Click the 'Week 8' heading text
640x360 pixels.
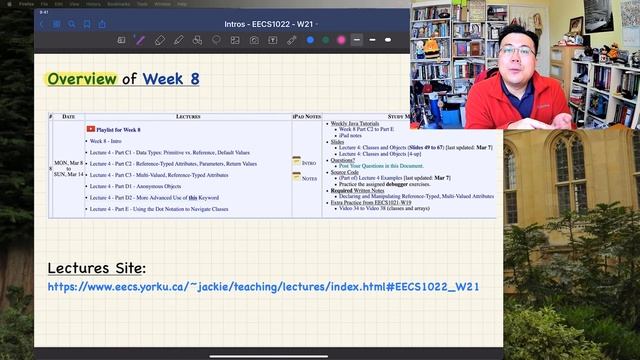pos(171,79)
